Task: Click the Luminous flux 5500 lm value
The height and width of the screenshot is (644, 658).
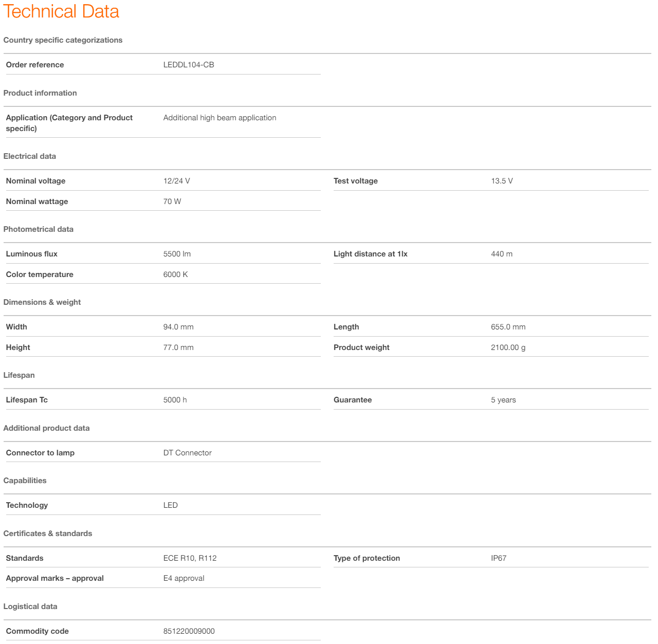Action: coord(177,254)
